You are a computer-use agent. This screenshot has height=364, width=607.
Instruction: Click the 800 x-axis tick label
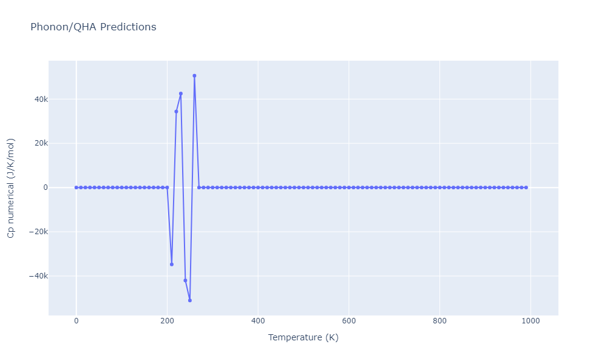[439, 321]
